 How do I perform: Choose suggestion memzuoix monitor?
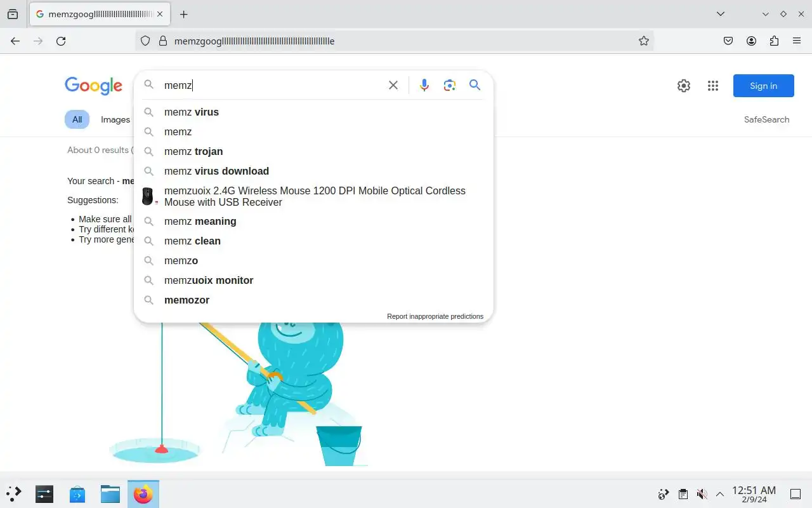(313, 280)
